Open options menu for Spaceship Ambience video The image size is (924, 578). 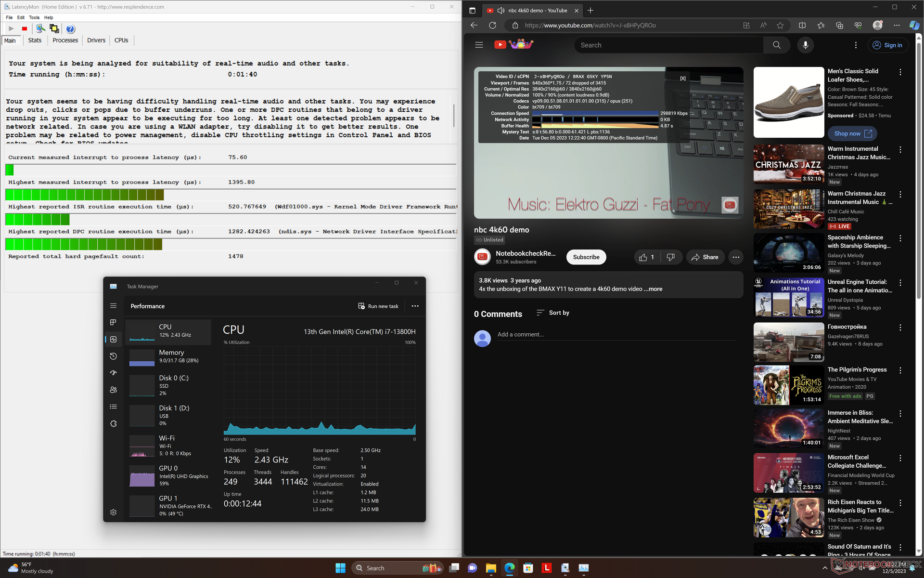(x=900, y=238)
